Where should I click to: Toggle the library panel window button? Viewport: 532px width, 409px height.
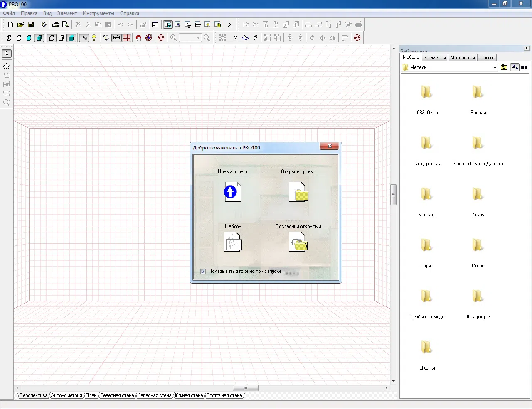pyautogui.click(x=168, y=24)
